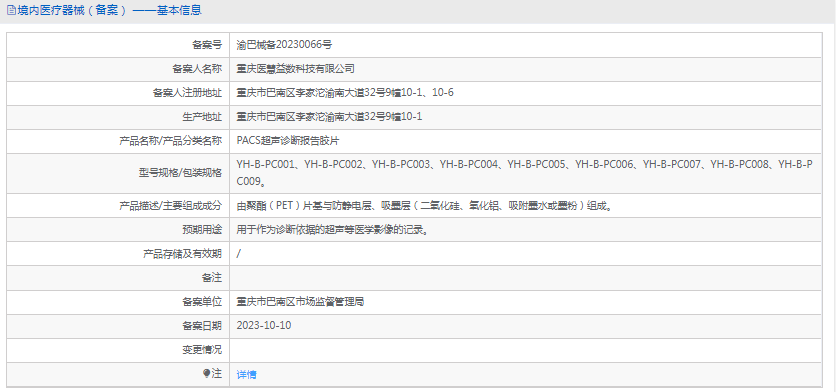The width and height of the screenshot is (836, 392).
Task: Click the document icon beside 境内医疗器械 heading
Action: coord(11,10)
